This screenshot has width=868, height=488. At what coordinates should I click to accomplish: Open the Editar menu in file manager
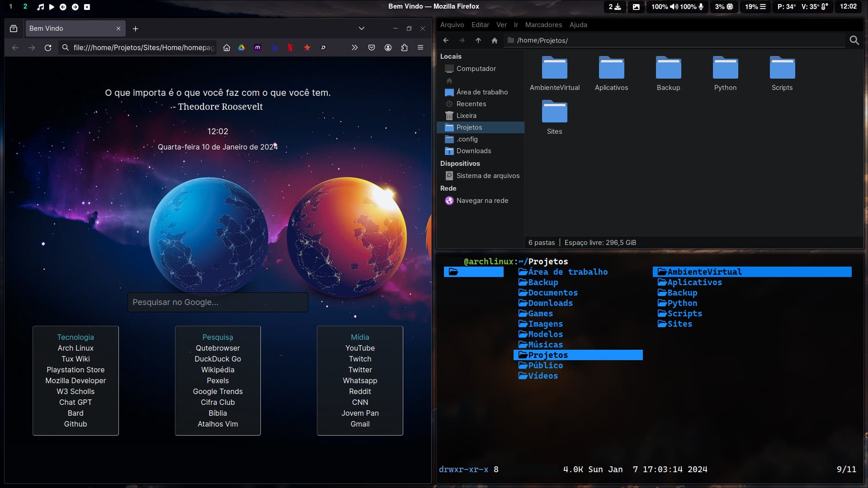pyautogui.click(x=480, y=25)
